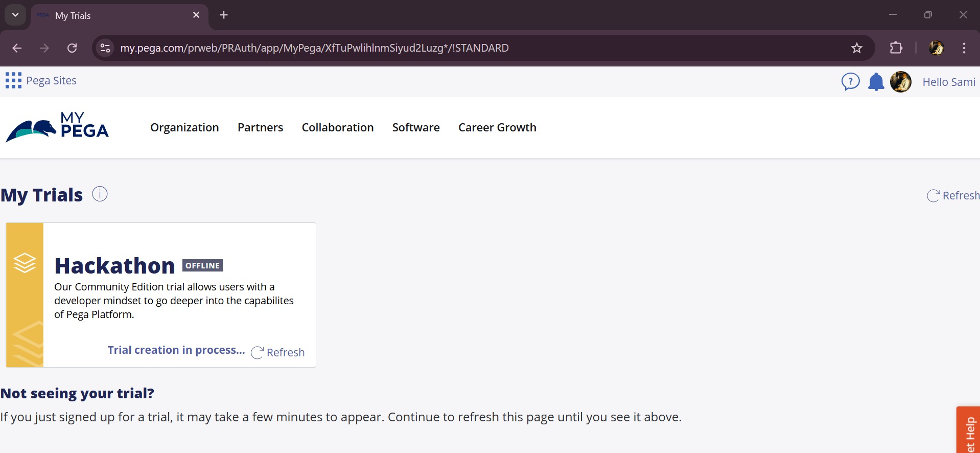This screenshot has height=453, width=980.
Task: Open the Chrome three-dot menu
Action: point(964,48)
